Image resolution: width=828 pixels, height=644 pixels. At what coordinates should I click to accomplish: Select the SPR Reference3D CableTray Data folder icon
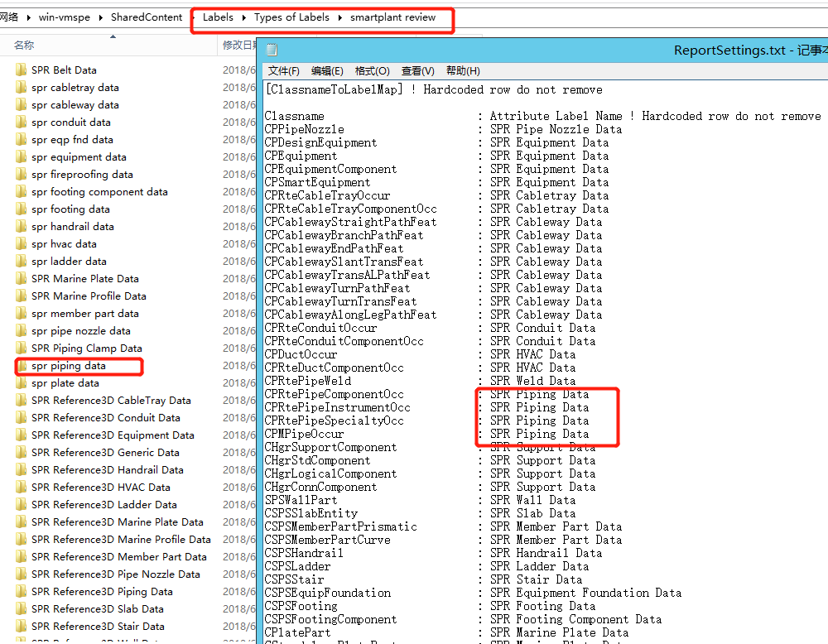pyautogui.click(x=22, y=401)
